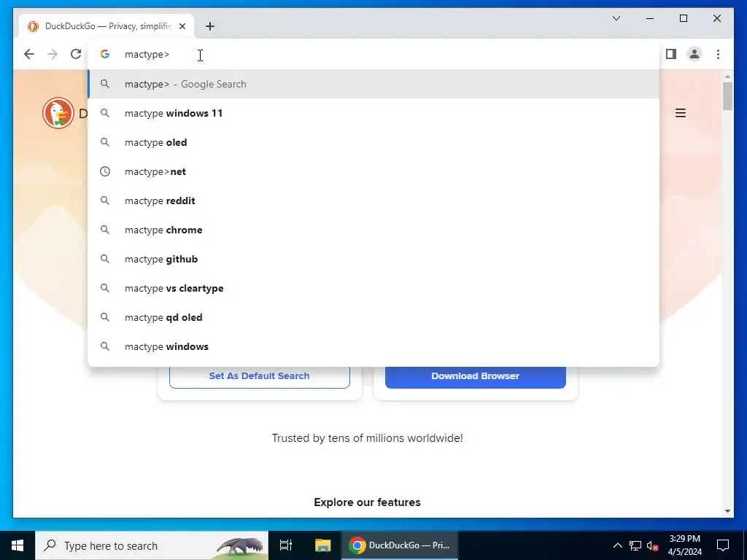Open Task View in taskbar
The image size is (747, 560).
286,545
